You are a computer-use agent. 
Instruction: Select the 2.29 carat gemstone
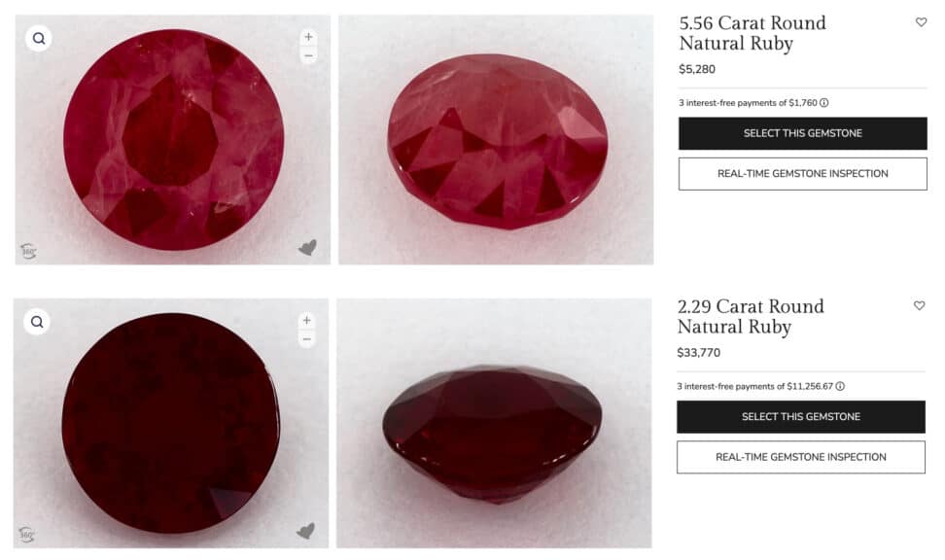[800, 416]
